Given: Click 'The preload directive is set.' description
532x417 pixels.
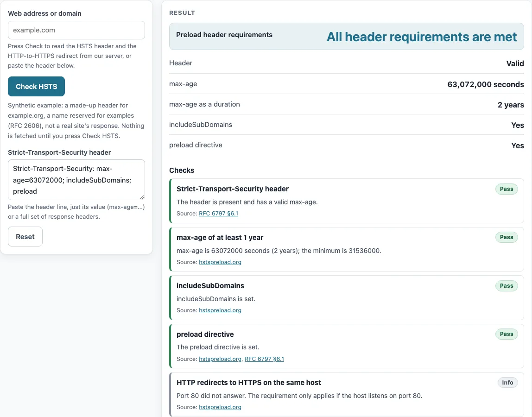Looking at the screenshot, I should point(218,347).
